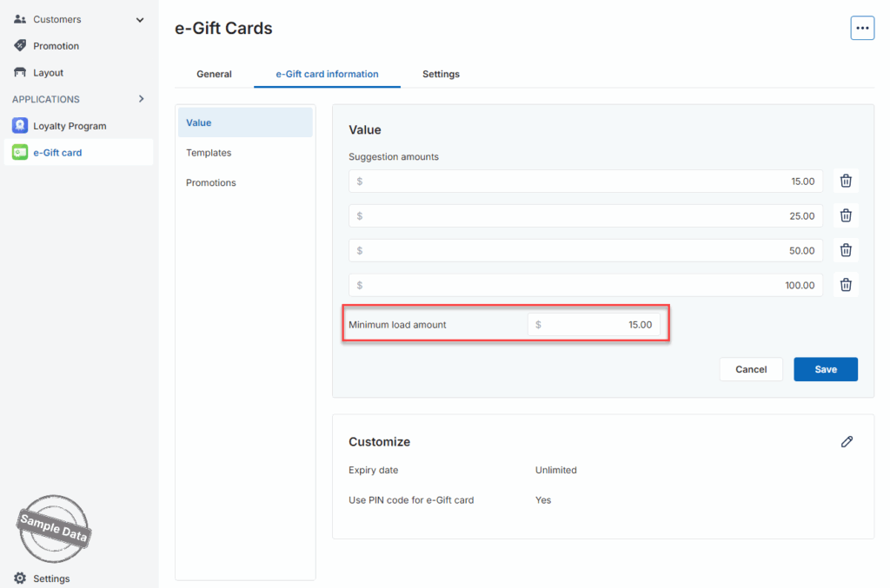Viewport: 890px width, 588px height.
Task: Delete the 15.00 suggestion amount
Action: point(846,181)
